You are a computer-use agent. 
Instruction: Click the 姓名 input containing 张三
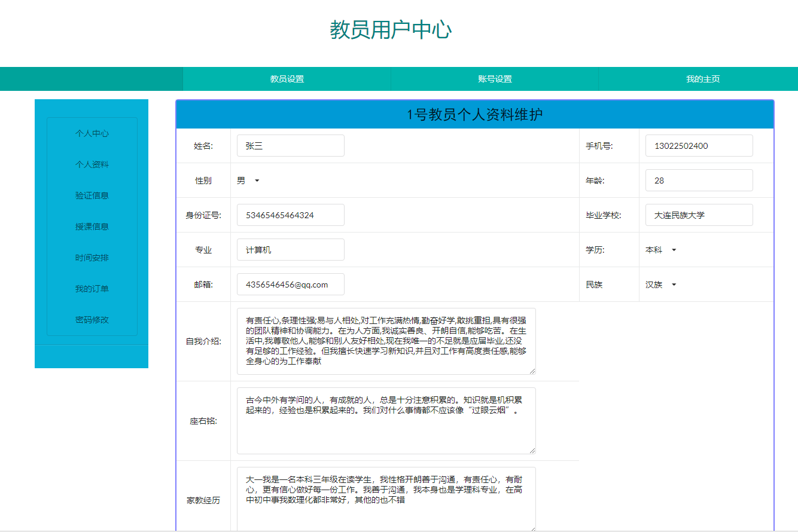[x=291, y=145]
